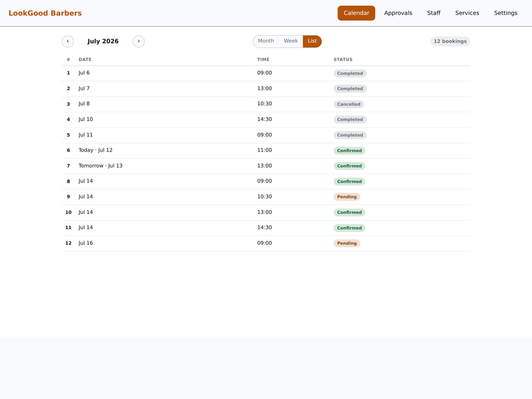
Task: Switch to Week view
Action: point(291,41)
